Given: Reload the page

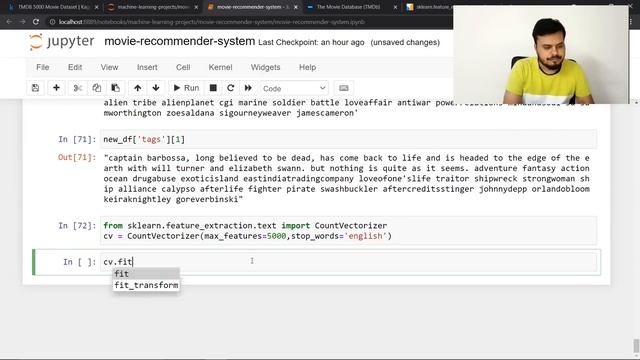Looking at the screenshot, I should tap(36, 22).
